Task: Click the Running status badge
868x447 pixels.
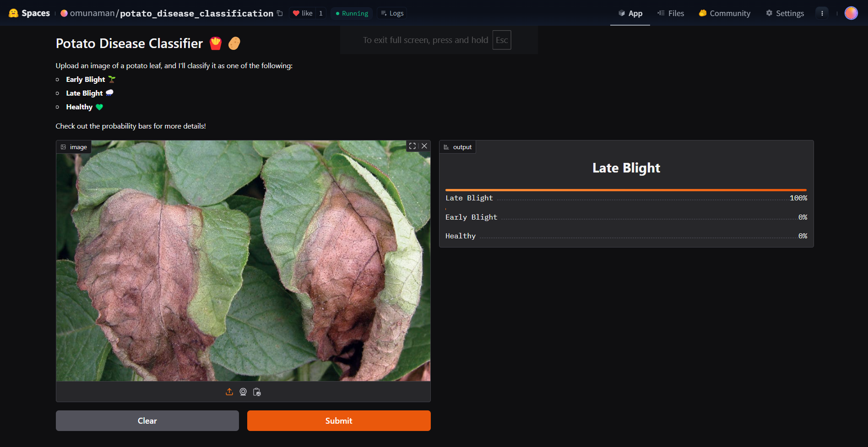Action: 352,13
